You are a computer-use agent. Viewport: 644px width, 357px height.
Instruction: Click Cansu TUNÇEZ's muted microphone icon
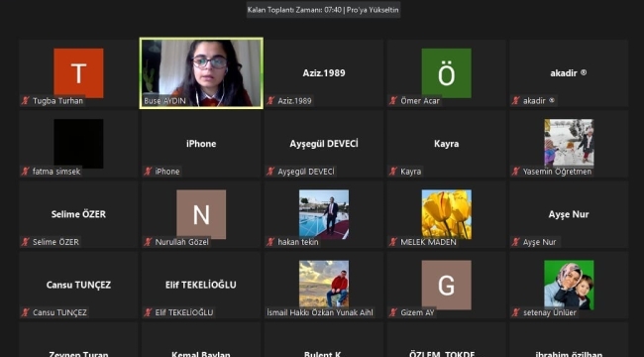(x=26, y=312)
